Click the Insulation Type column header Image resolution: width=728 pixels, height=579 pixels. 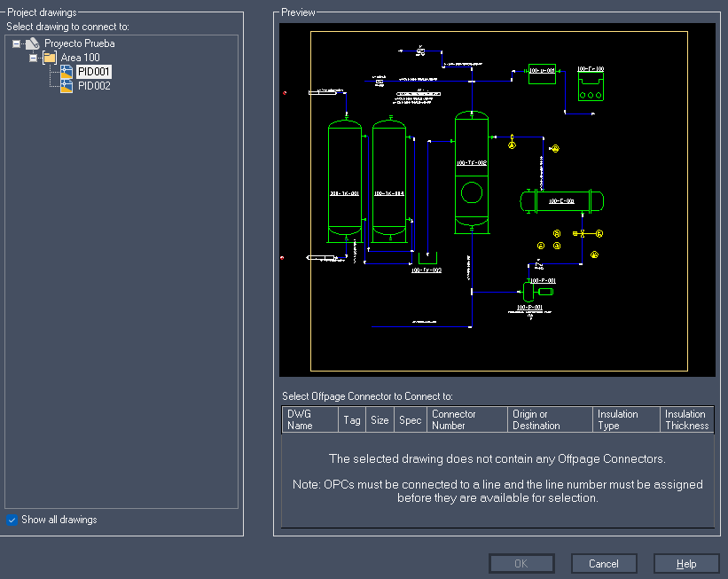click(x=626, y=419)
